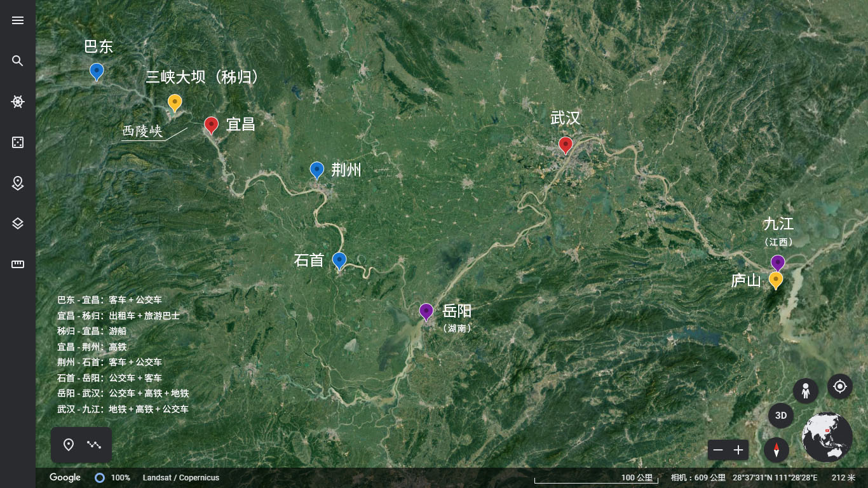The width and height of the screenshot is (868, 488).
Task: Select the red 武汉 placemark pin
Action: [566, 146]
